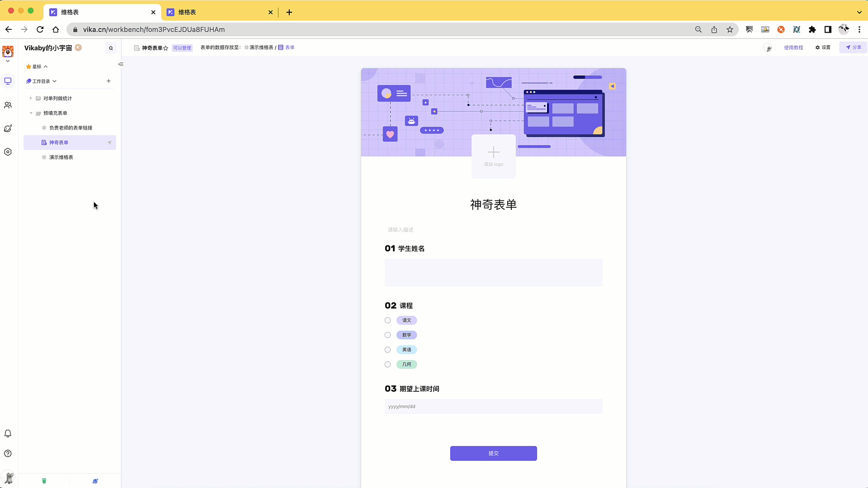Reload the browser page

40,29
